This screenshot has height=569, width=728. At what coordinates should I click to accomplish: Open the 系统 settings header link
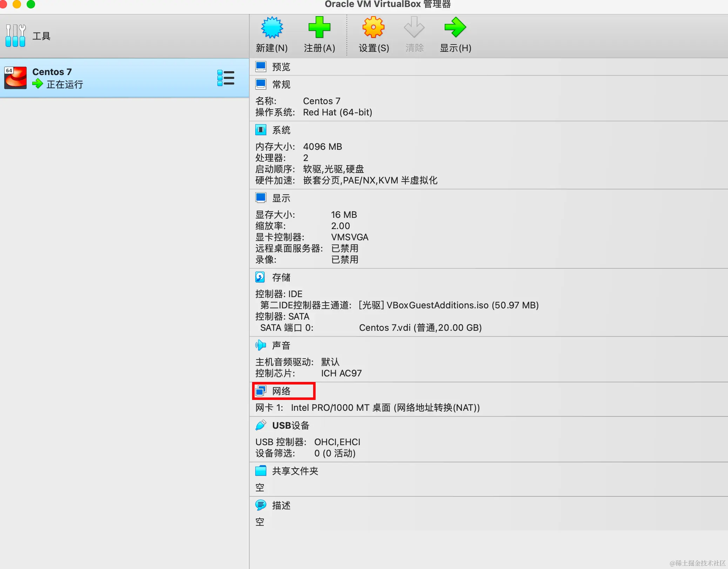click(281, 130)
